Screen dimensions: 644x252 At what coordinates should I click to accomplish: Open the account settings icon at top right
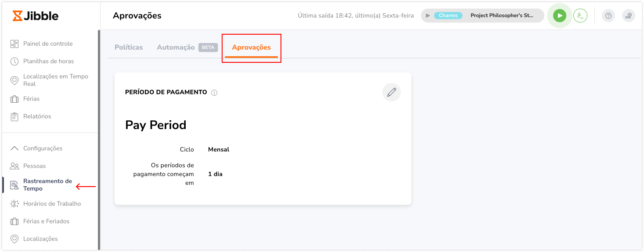628,16
